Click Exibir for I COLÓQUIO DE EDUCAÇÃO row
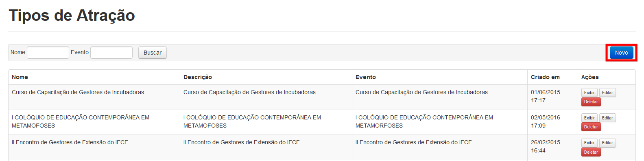The image size is (644, 161). [589, 118]
